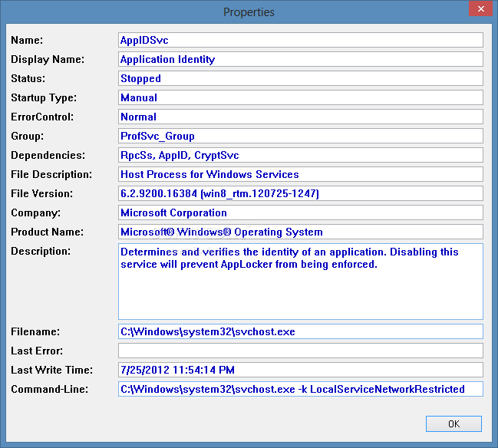The width and height of the screenshot is (498, 448).
Task: Click the Group field ProfSvc_Group
Action: point(301,136)
